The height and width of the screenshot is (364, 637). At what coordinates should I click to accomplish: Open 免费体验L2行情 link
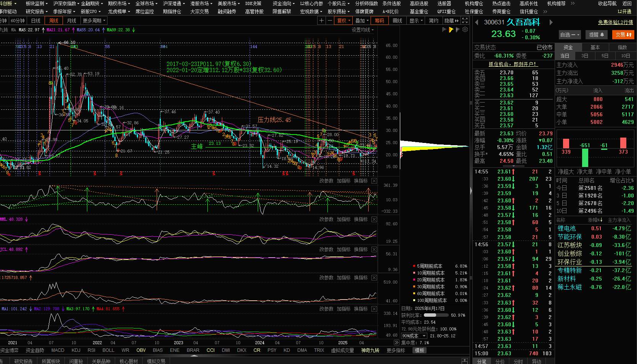coord(616,22)
